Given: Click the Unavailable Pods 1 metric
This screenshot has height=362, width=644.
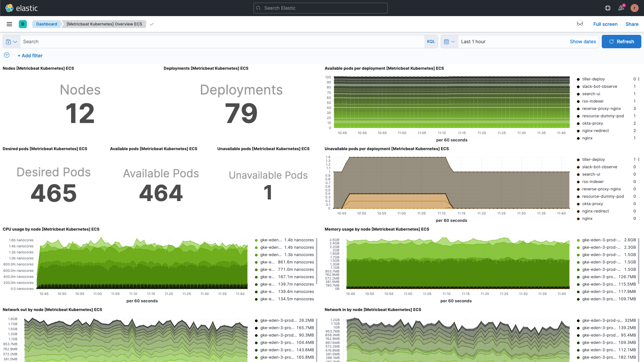Looking at the screenshot, I should 268,192.
